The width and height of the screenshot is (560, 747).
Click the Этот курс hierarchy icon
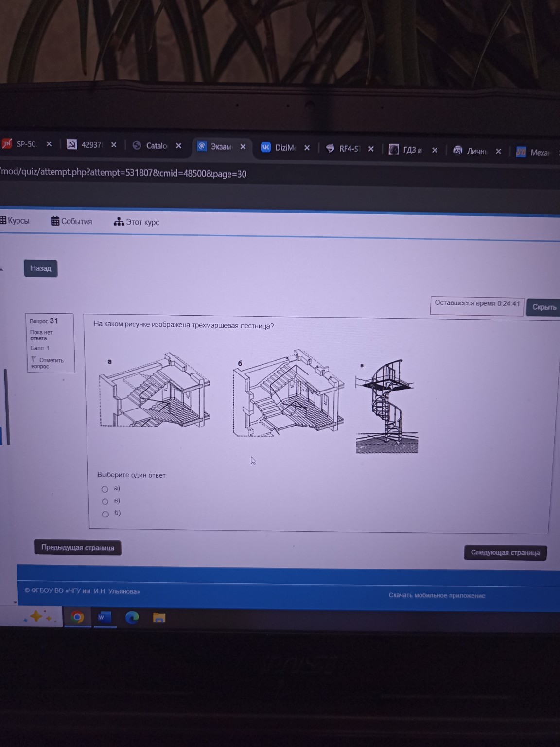coord(119,222)
